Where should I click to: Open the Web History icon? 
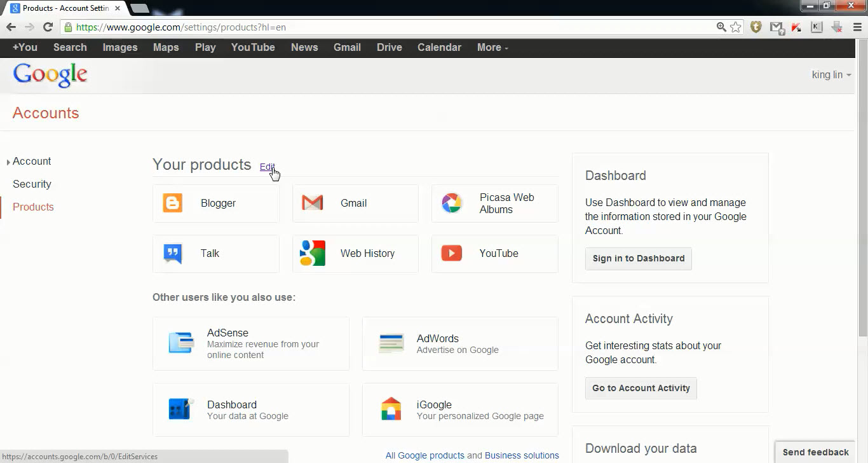pos(312,253)
